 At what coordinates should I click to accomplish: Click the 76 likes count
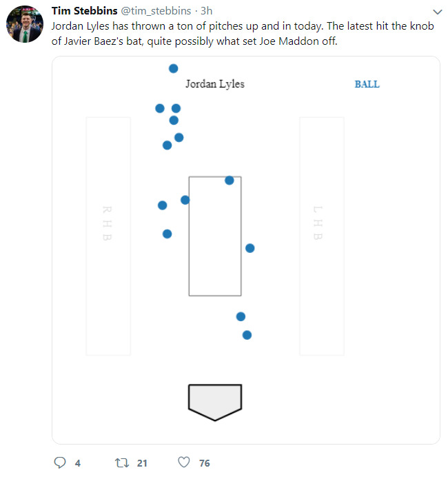click(x=204, y=463)
